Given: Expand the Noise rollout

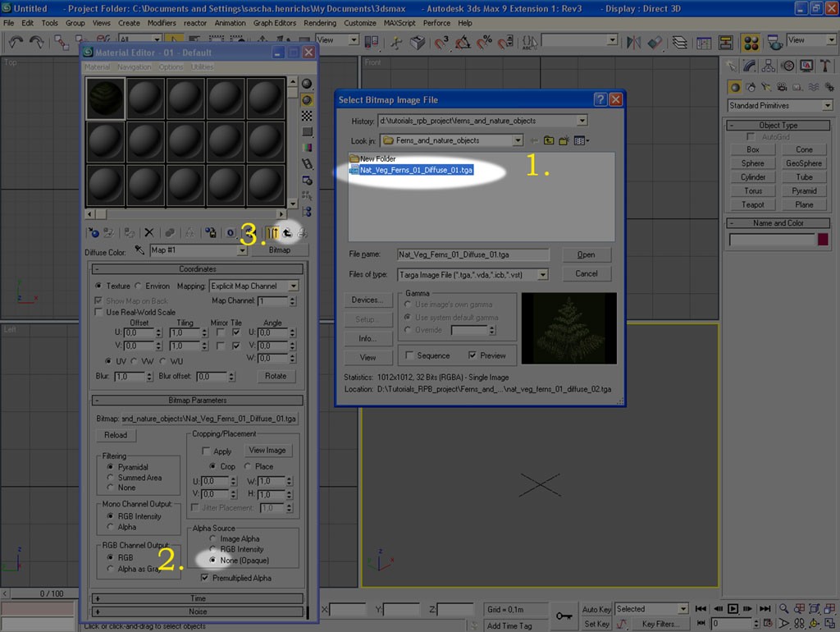Looking at the screenshot, I should click(x=198, y=611).
